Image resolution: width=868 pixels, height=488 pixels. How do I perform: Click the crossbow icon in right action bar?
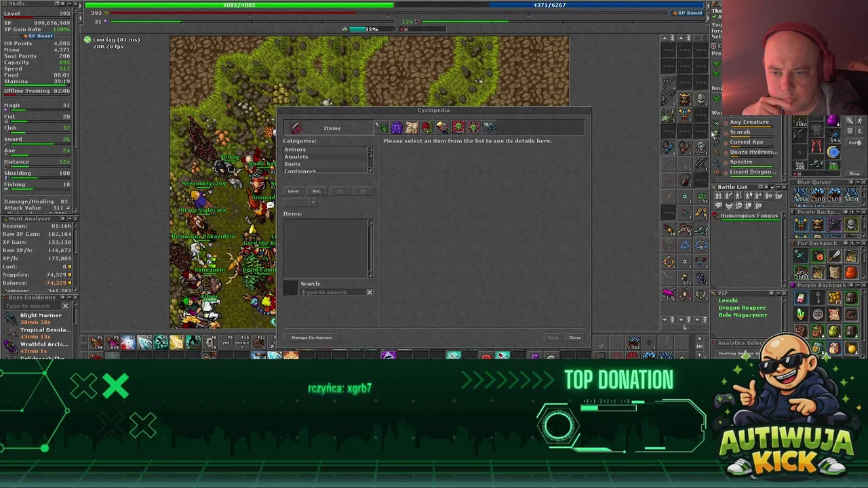coord(701,163)
